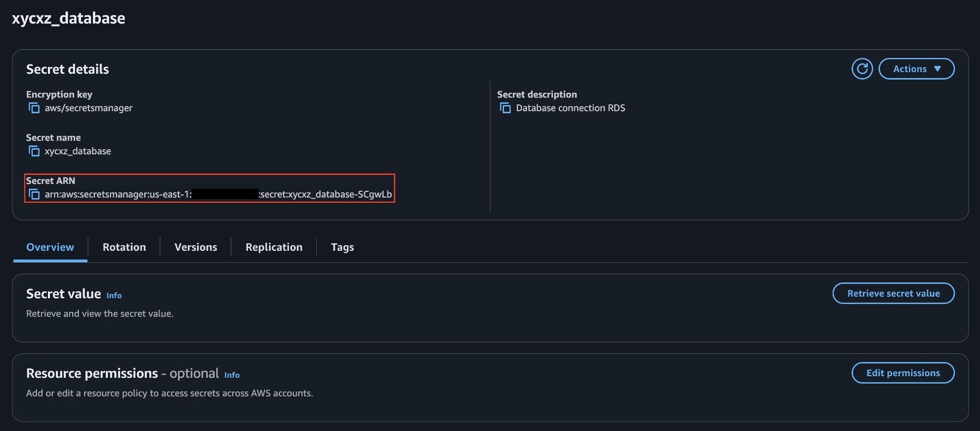The height and width of the screenshot is (431, 980).
Task: Copy the Secret ARN
Action: pyautogui.click(x=34, y=194)
